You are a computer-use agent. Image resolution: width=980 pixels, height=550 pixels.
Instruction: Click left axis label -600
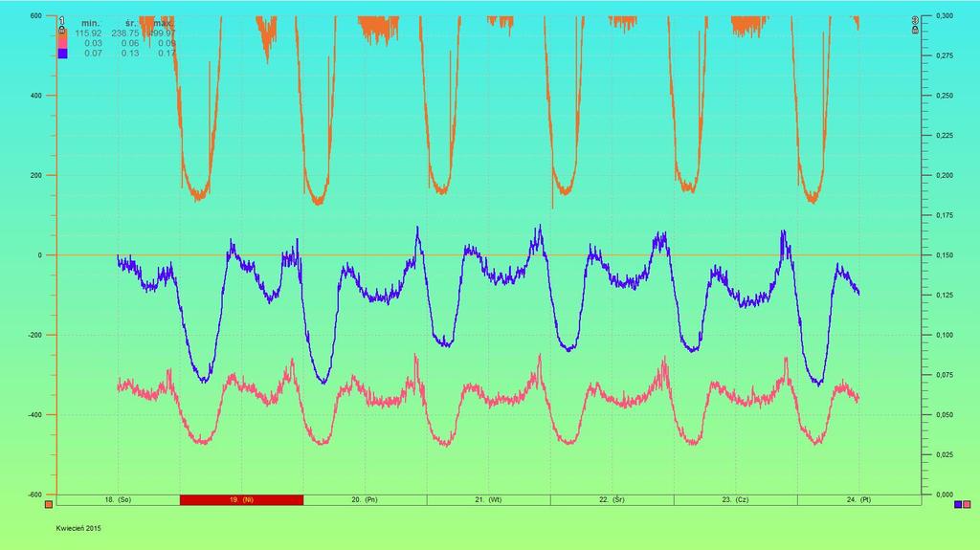35,495
